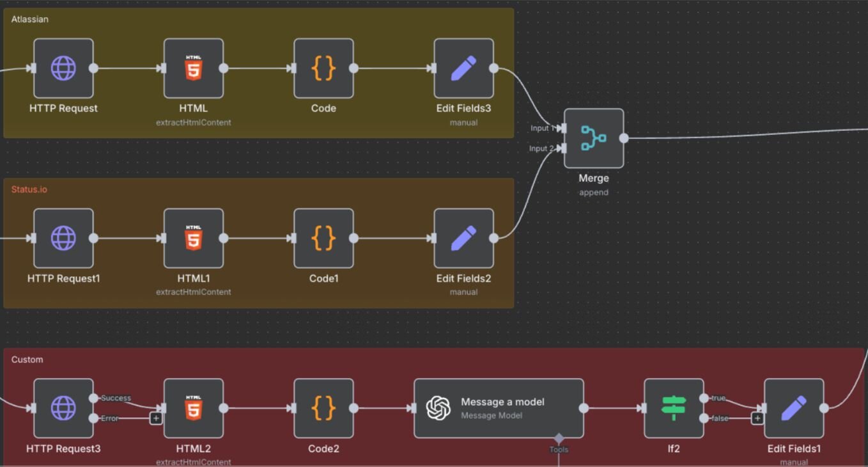
Task: Open the HTML1 node in Status.io
Action: pos(193,238)
